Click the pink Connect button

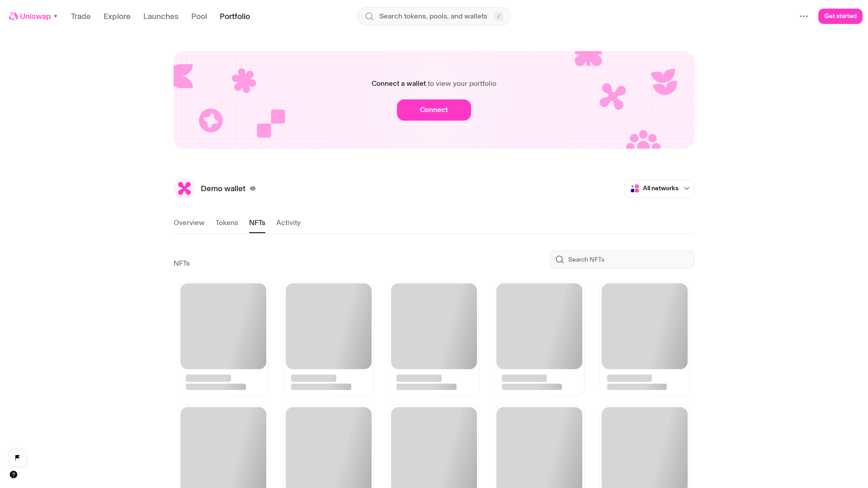(434, 110)
